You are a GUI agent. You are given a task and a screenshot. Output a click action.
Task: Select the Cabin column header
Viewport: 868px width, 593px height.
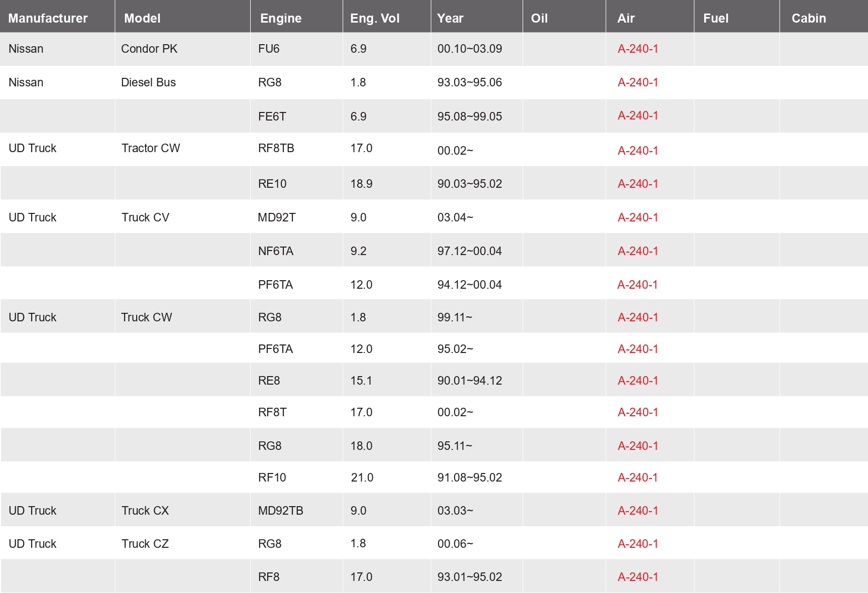tap(809, 18)
